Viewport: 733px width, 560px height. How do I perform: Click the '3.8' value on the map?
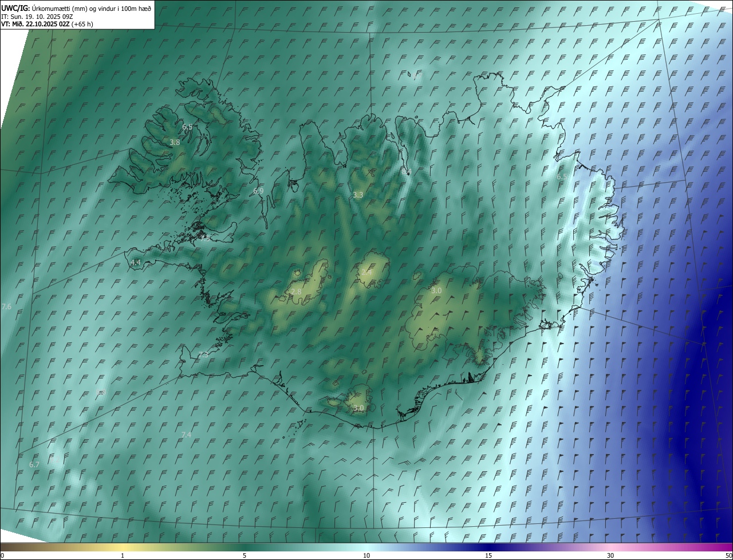click(x=175, y=142)
